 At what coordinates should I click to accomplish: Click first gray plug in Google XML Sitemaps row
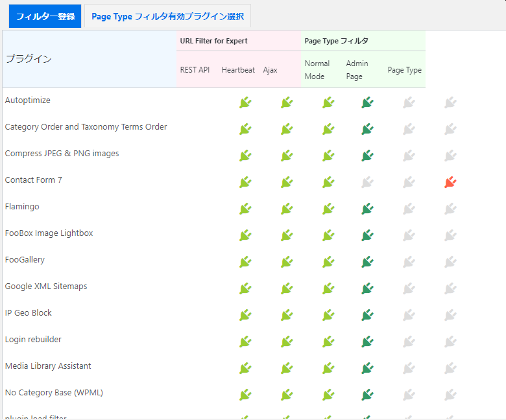(409, 288)
